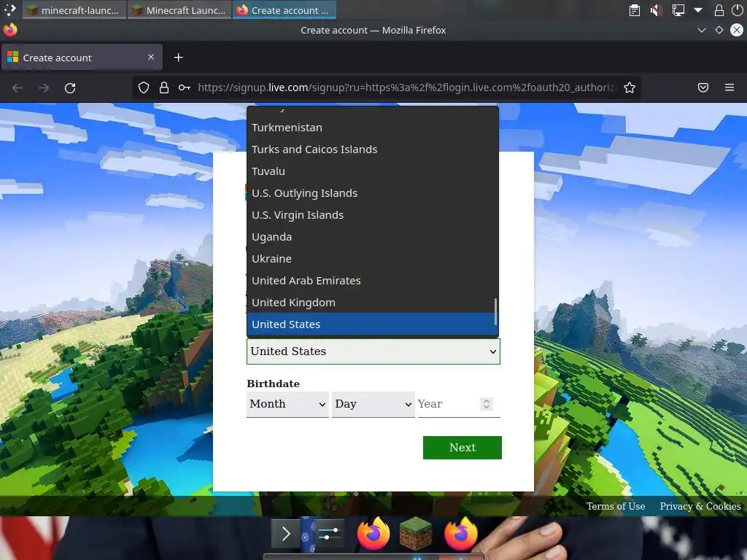
Task: Open the Save to Pocket icon
Action: click(x=703, y=87)
